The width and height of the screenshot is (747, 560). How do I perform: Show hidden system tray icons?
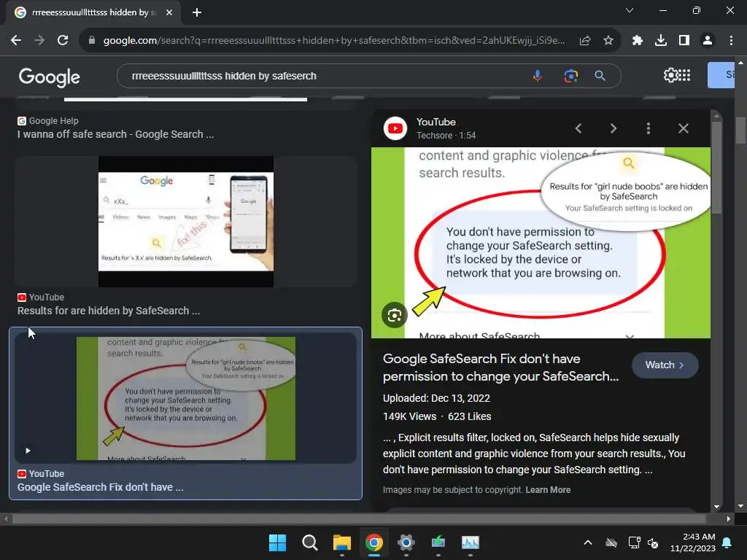click(x=588, y=542)
